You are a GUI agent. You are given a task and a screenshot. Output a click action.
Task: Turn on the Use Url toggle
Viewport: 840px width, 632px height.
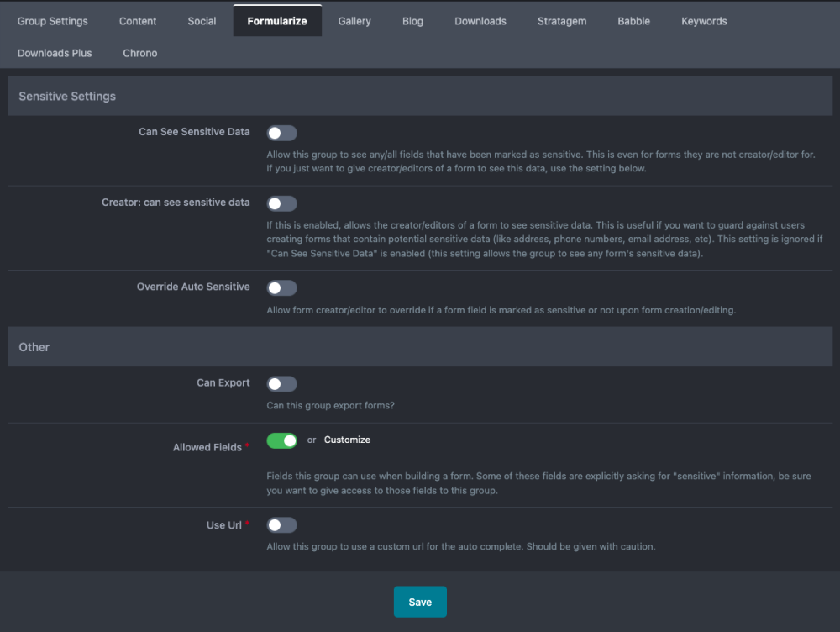pos(281,525)
